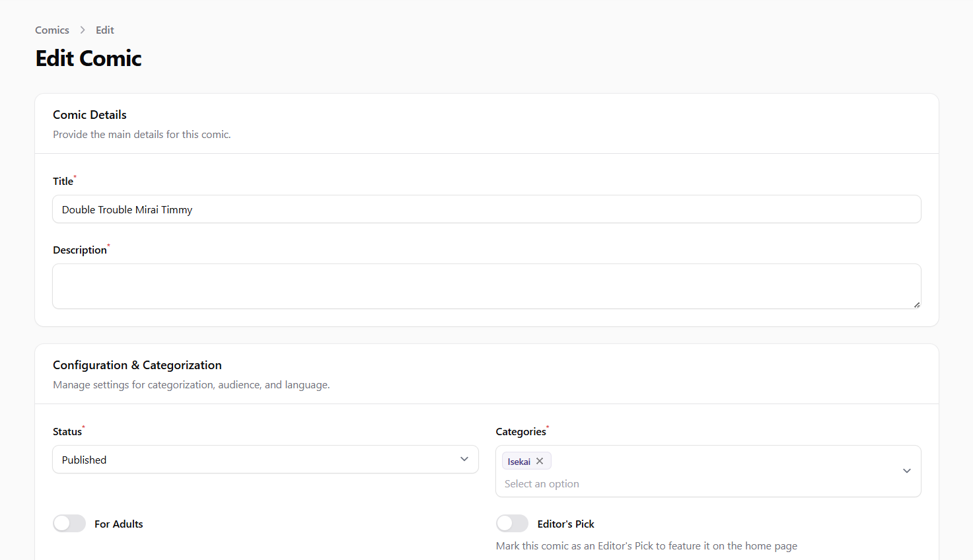The height and width of the screenshot is (560, 973).
Task: Go to Comics in the breadcrumb
Action: [52, 30]
